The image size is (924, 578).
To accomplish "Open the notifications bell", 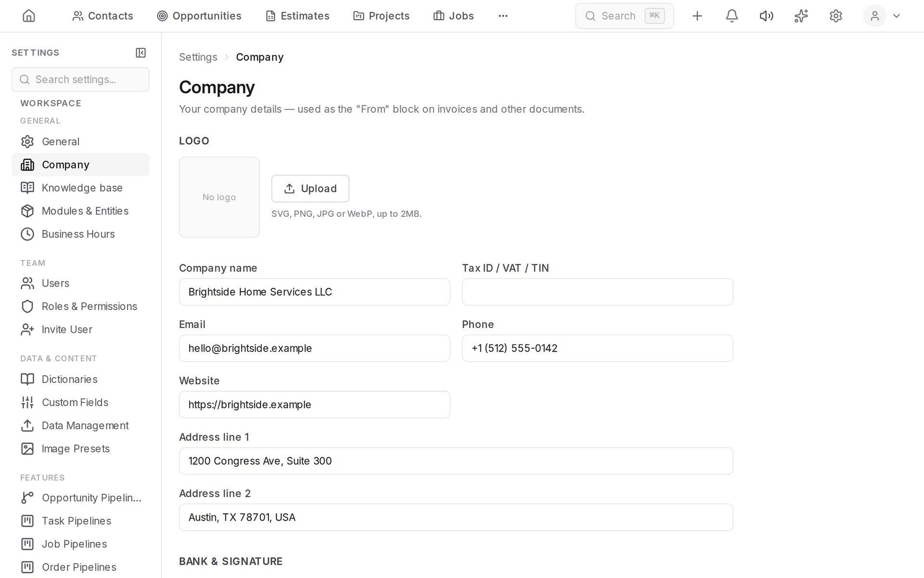I will pyautogui.click(x=731, y=16).
